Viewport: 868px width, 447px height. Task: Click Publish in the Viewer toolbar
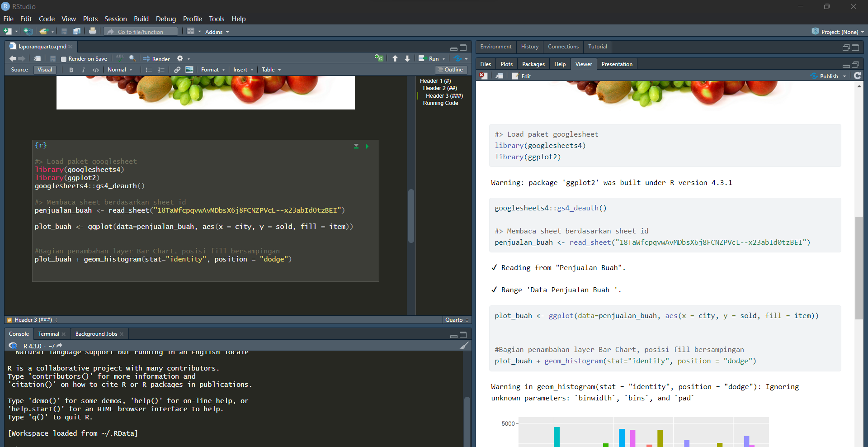click(x=825, y=76)
